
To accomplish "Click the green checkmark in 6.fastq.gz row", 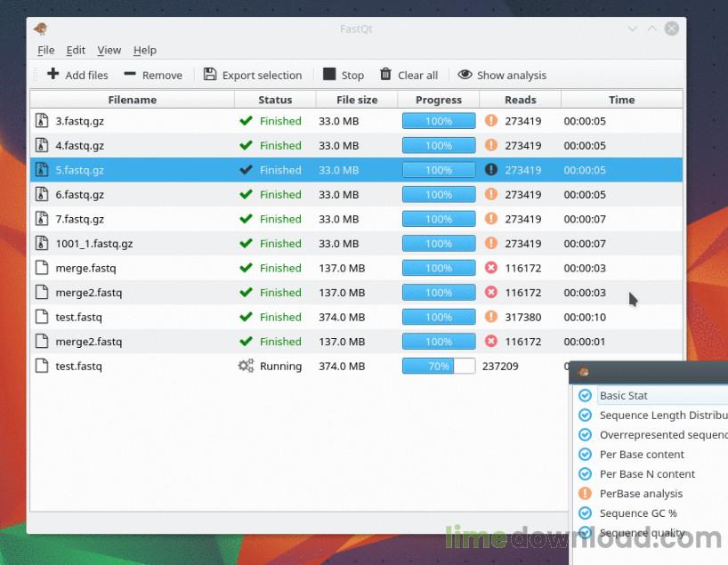I will [246, 194].
